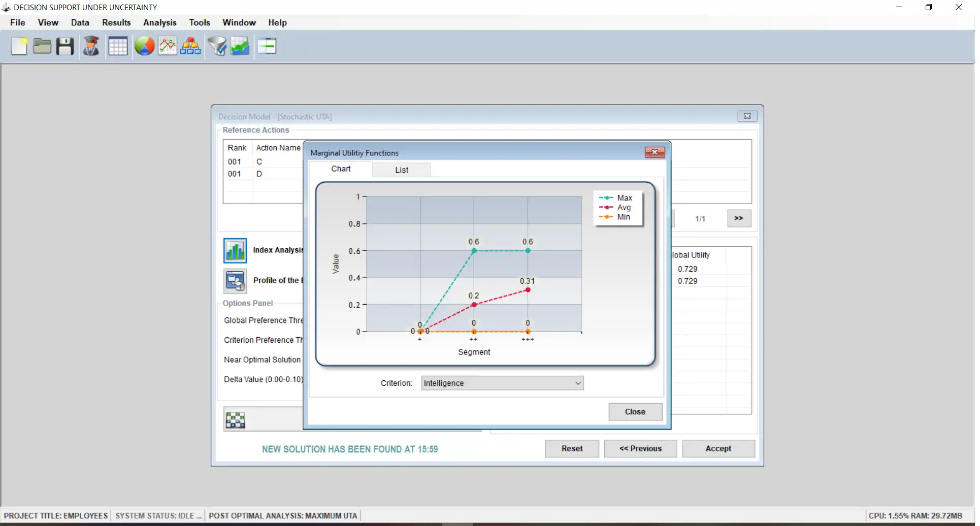Open the hierarchy tree diagram icon
980x526 pixels.
190,46
